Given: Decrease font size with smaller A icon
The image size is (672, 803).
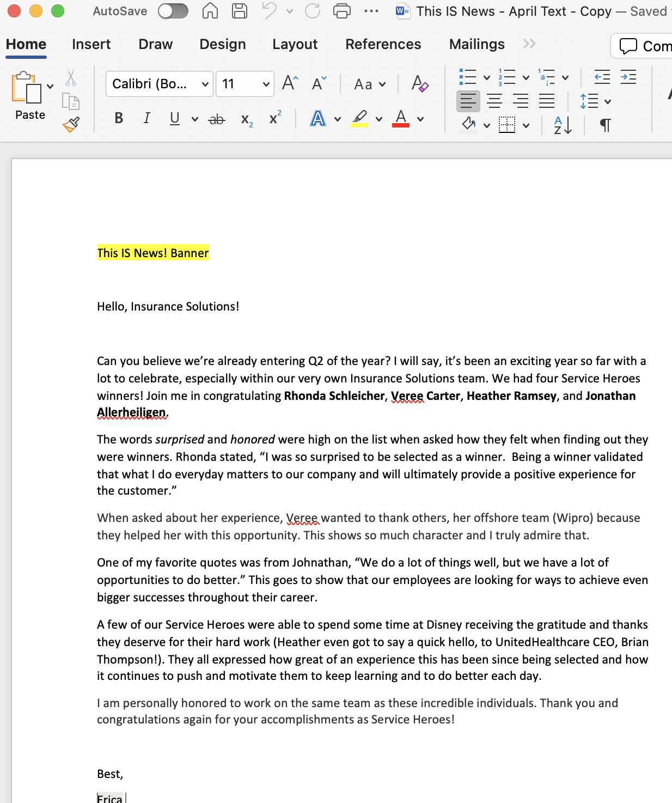Looking at the screenshot, I should coord(319,83).
